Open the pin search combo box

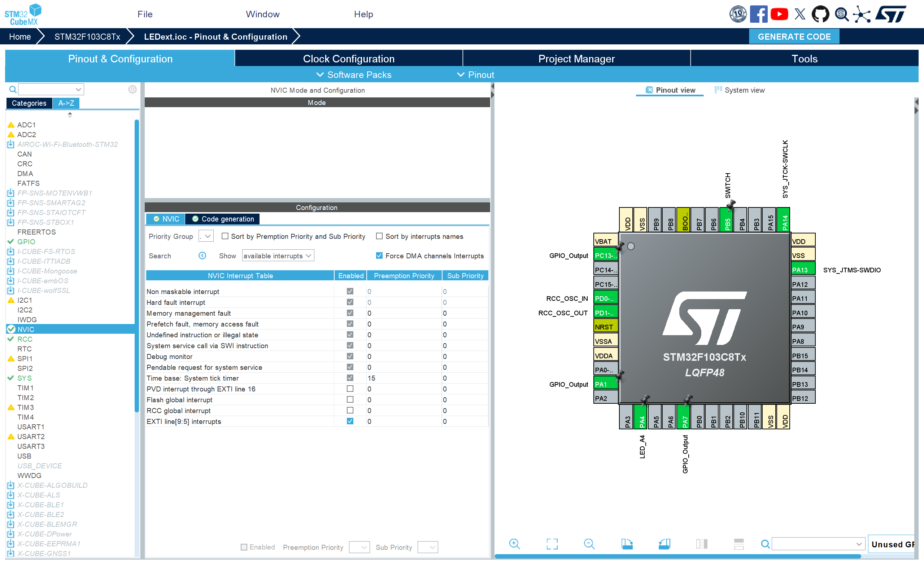[818, 544]
